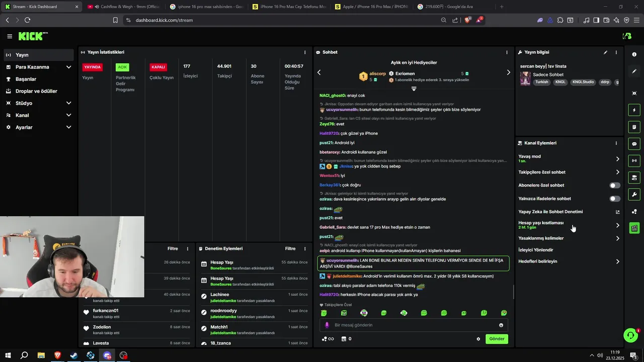Click the headset support icon
Viewport: 644px width, 362px height.
(630, 335)
